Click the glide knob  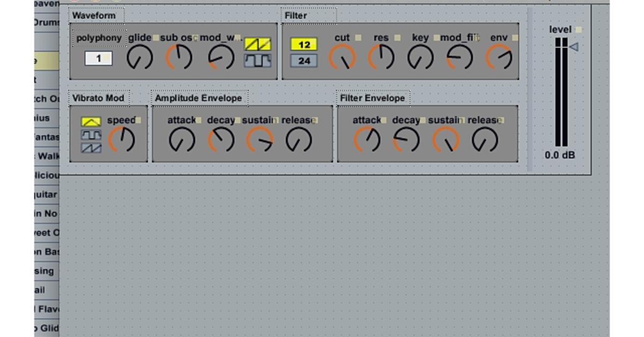tap(140, 57)
